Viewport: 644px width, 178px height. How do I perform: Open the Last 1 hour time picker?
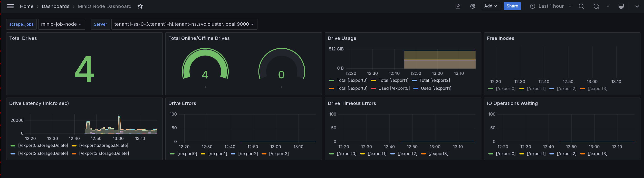pos(551,6)
